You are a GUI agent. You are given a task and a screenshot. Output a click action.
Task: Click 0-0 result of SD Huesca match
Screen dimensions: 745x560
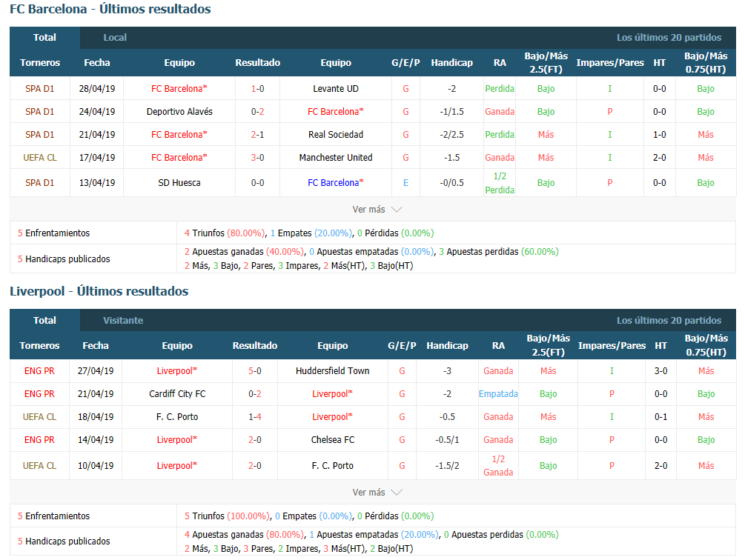pyautogui.click(x=257, y=183)
